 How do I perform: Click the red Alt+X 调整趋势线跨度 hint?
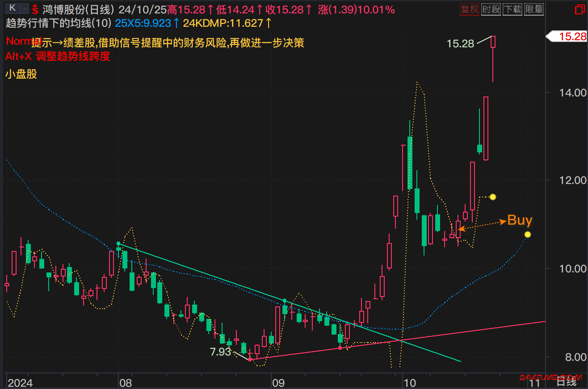coord(58,56)
